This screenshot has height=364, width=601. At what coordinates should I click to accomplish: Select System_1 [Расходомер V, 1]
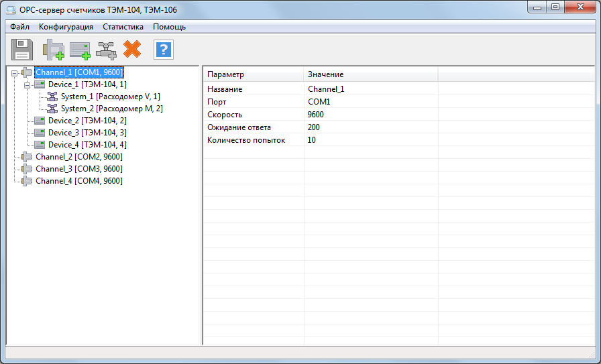click(111, 97)
